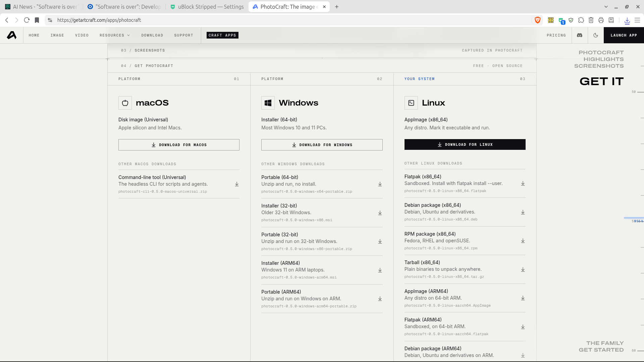Open browser extensions puzzle icon
The height and width of the screenshot is (362, 644).
click(x=581, y=20)
